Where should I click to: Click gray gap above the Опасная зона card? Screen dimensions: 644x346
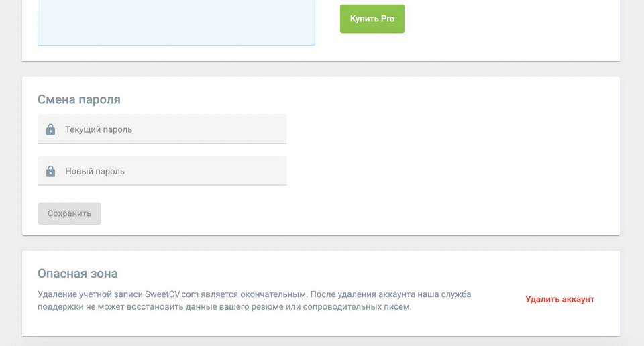pyautogui.click(x=321, y=243)
